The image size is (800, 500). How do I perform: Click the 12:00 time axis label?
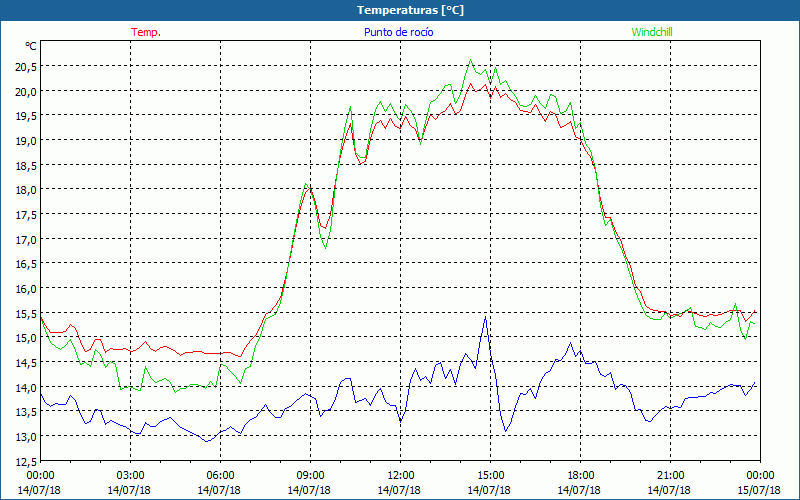coord(401,476)
